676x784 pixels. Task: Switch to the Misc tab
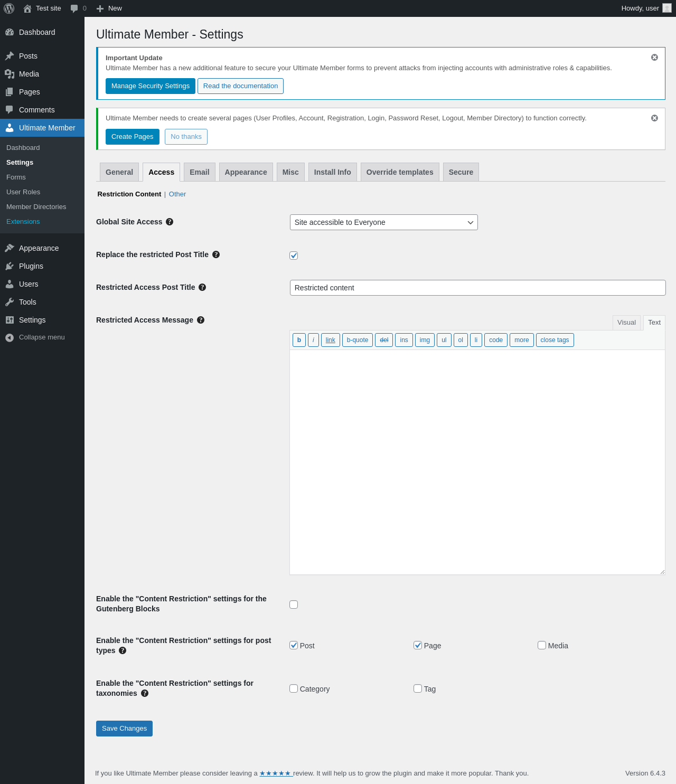[290, 172]
